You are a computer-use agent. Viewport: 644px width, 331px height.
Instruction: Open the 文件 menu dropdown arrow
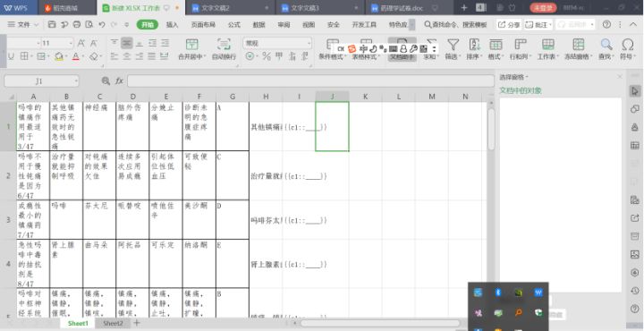click(x=36, y=25)
